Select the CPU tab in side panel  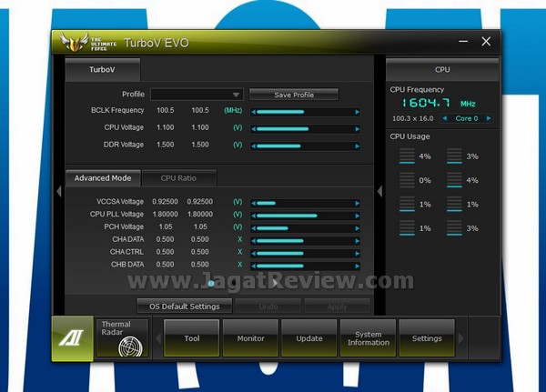[442, 70]
